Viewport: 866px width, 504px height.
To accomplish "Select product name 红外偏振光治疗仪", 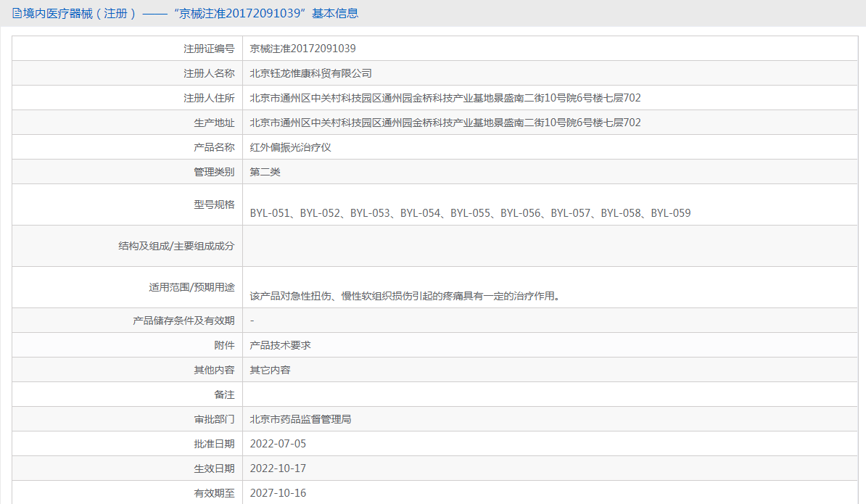I will 291,147.
